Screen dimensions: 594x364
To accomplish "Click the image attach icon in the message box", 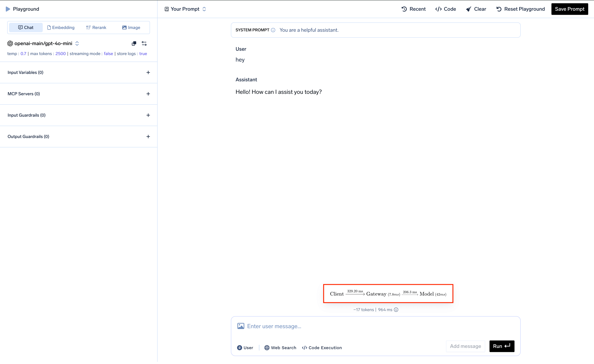I will point(241,326).
